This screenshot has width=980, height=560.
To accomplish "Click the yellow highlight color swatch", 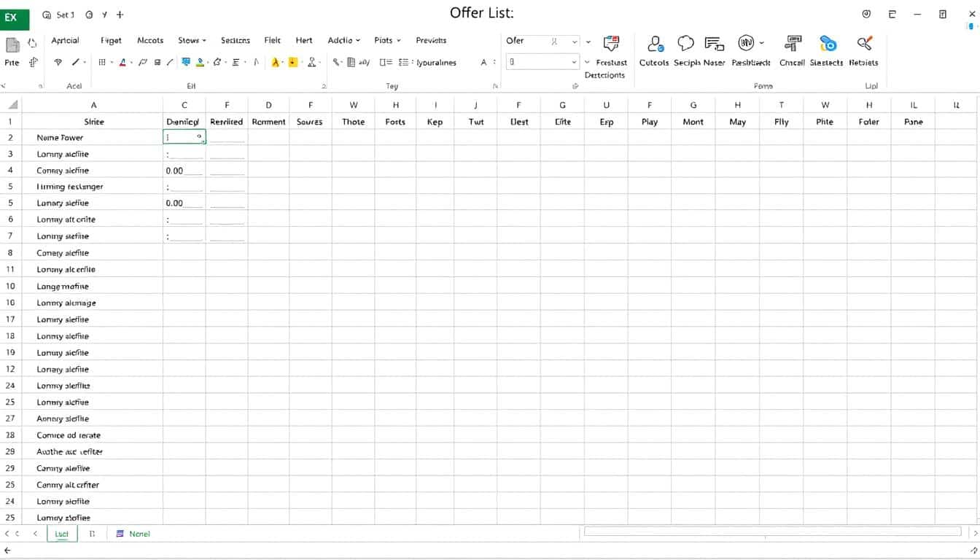I will tap(293, 63).
